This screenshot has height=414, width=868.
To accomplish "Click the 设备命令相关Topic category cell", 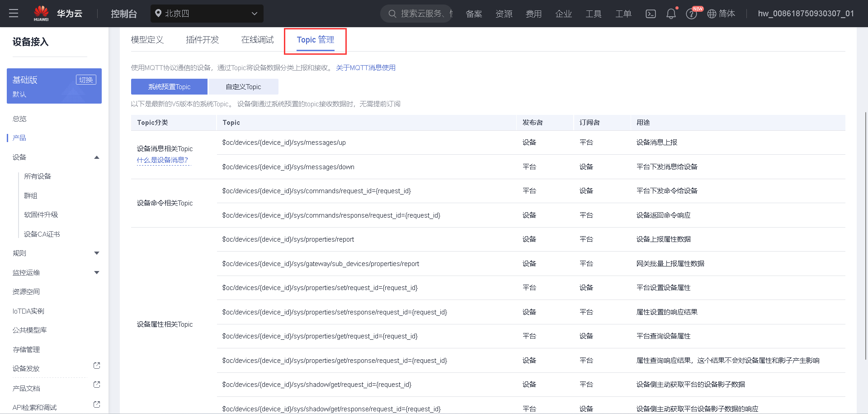I will point(165,203).
